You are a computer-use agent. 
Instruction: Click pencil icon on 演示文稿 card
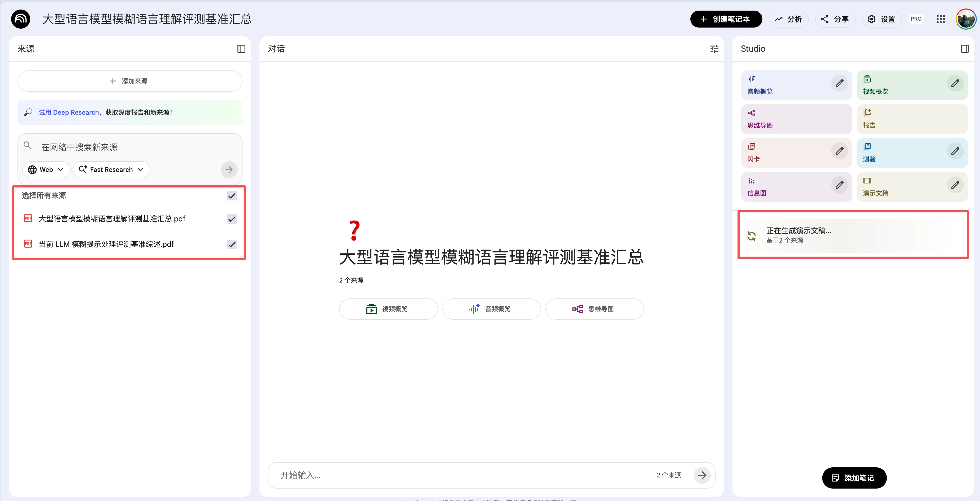click(x=955, y=185)
